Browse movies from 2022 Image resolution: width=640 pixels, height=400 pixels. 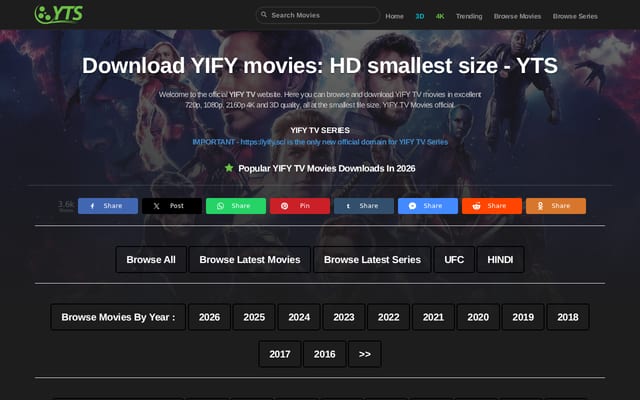[389, 317]
